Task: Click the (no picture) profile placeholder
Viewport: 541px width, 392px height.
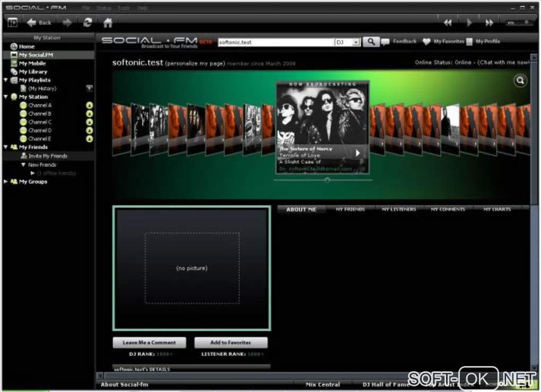Action: click(x=191, y=268)
